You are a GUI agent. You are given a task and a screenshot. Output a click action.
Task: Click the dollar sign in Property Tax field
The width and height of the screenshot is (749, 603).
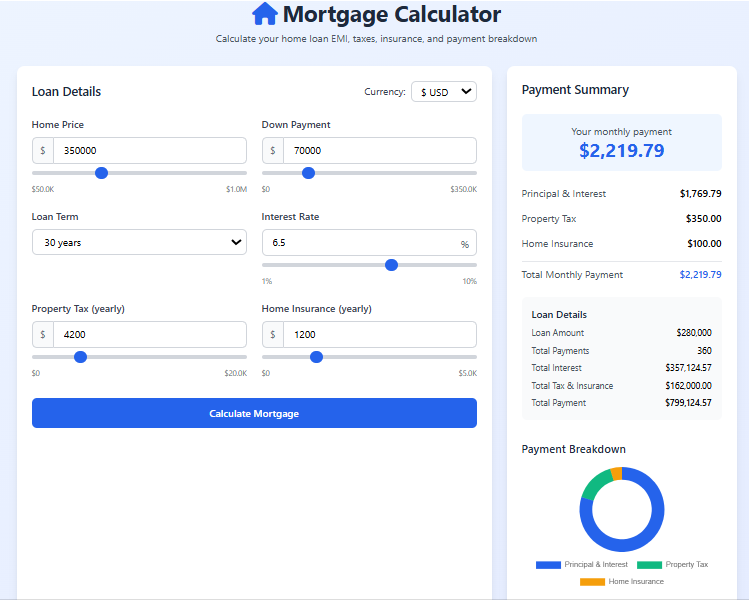click(x=43, y=335)
